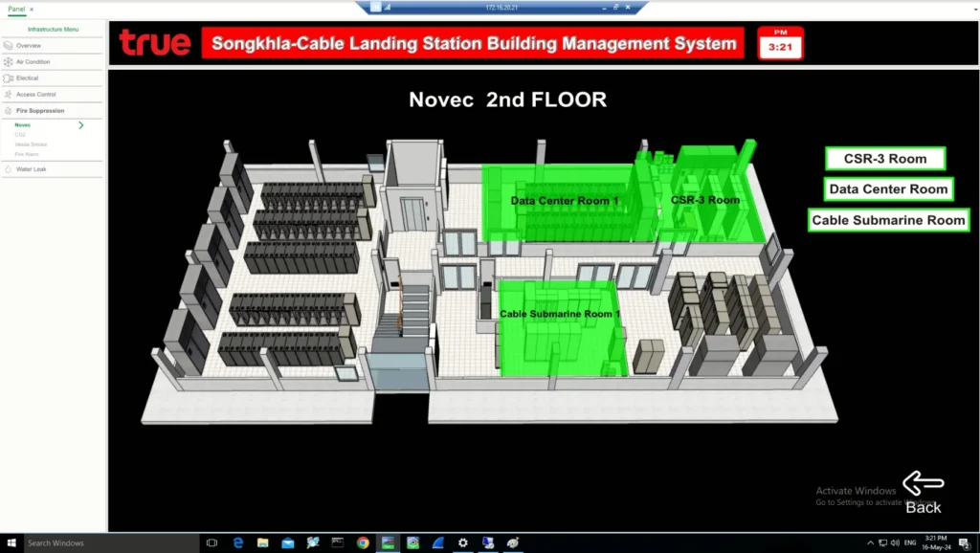Click the Electical plug icon

click(x=8, y=78)
